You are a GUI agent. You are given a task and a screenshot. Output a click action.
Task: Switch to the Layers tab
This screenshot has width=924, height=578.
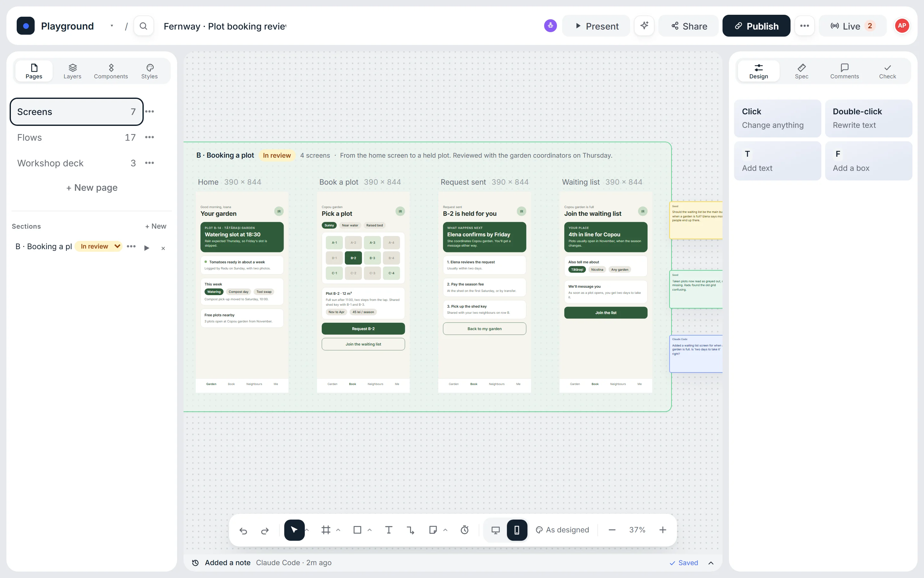coord(73,72)
